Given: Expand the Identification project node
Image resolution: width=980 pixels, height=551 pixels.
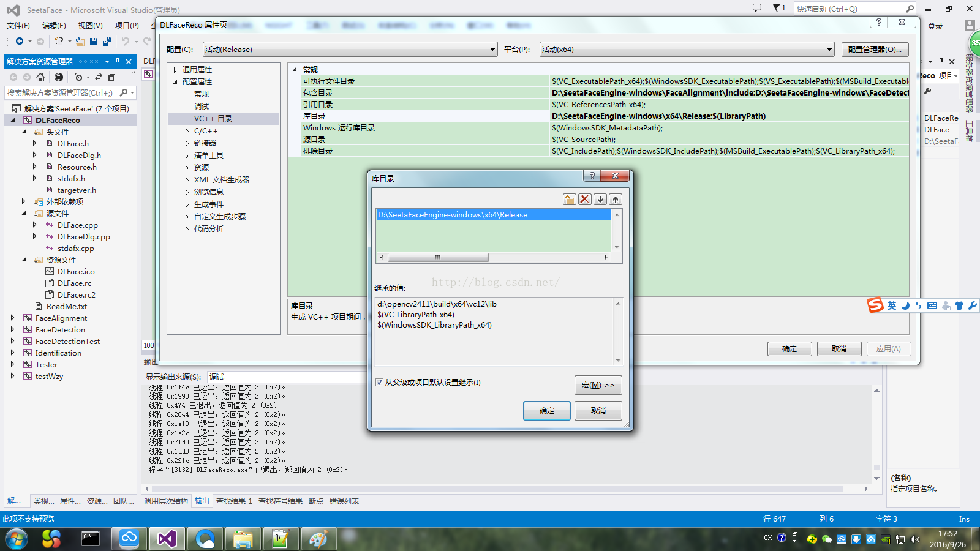Looking at the screenshot, I should click(12, 353).
